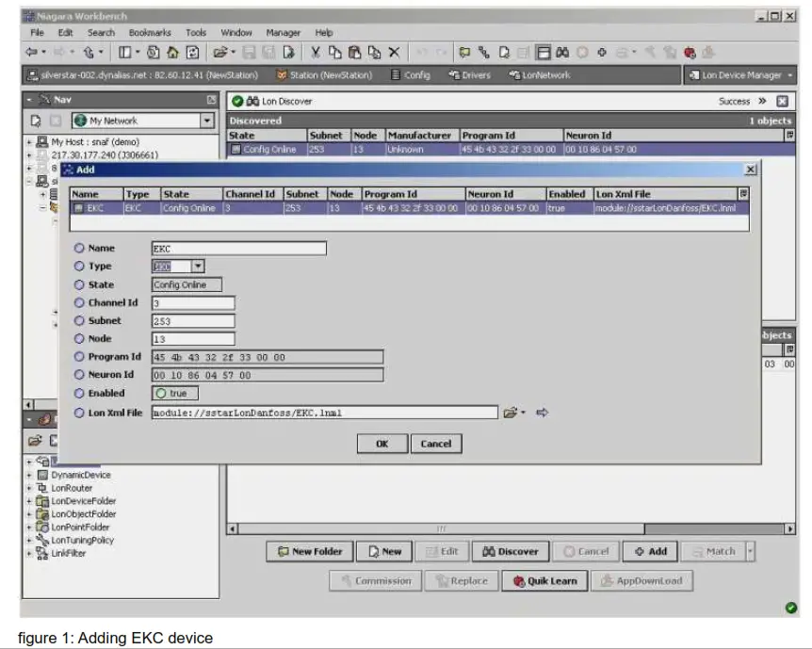This screenshot has width=812, height=649.
Task: Open folder browse icon beside Lon Xml File
Action: pos(510,412)
